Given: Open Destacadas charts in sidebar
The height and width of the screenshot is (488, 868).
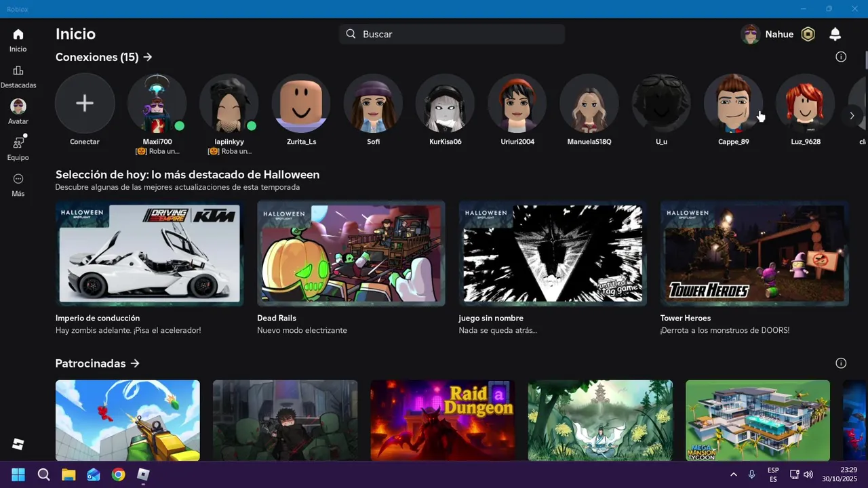Looking at the screenshot, I should click(18, 70).
